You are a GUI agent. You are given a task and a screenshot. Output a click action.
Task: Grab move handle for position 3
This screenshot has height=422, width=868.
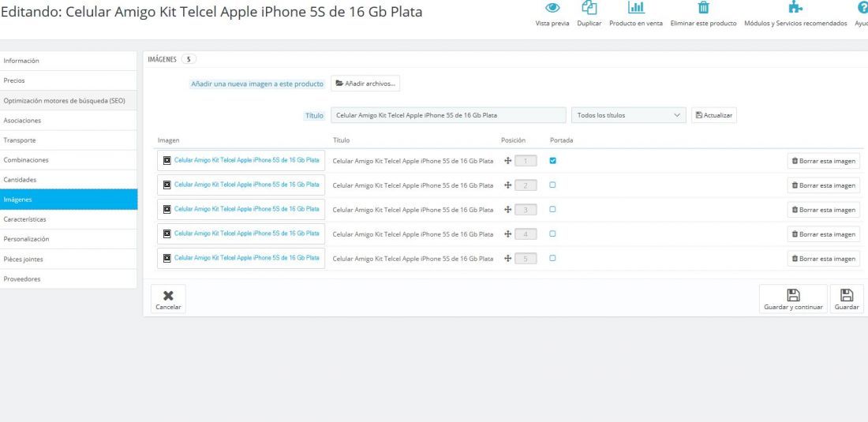(x=507, y=210)
